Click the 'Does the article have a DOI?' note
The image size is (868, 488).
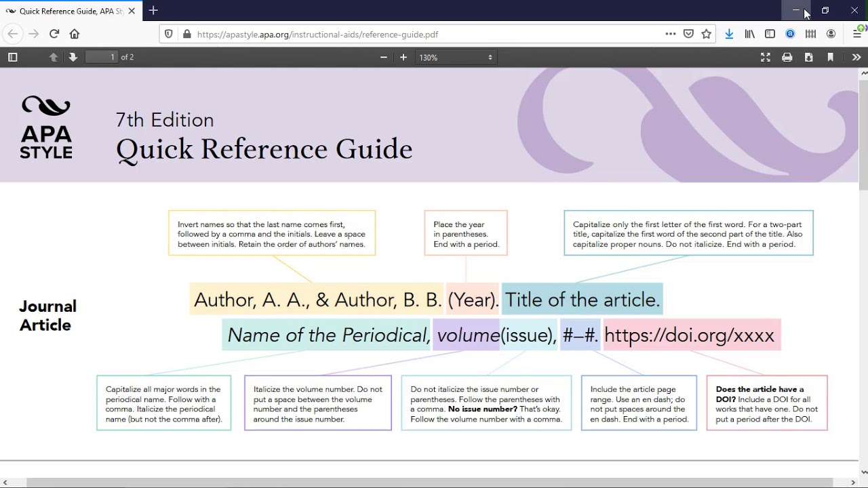(x=767, y=403)
